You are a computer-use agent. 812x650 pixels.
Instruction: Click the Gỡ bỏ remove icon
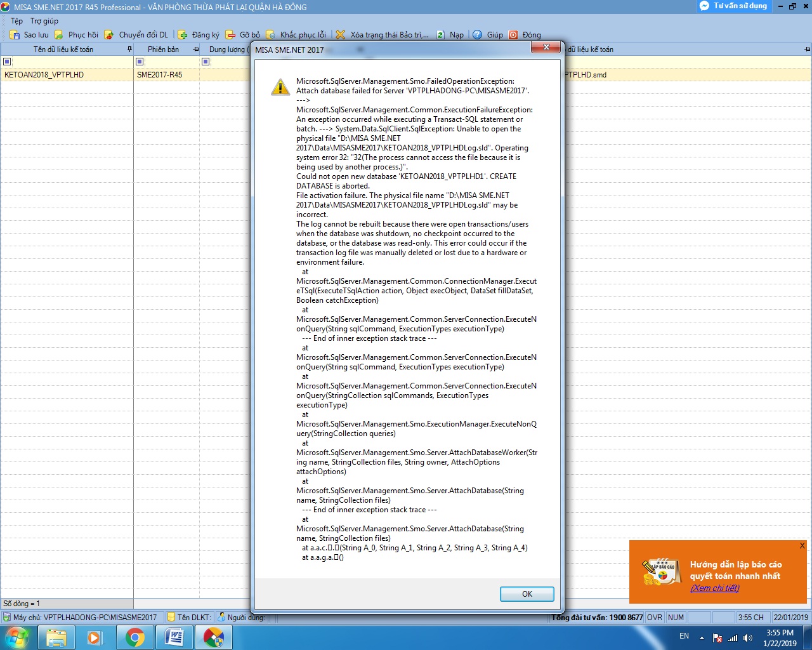(230, 35)
